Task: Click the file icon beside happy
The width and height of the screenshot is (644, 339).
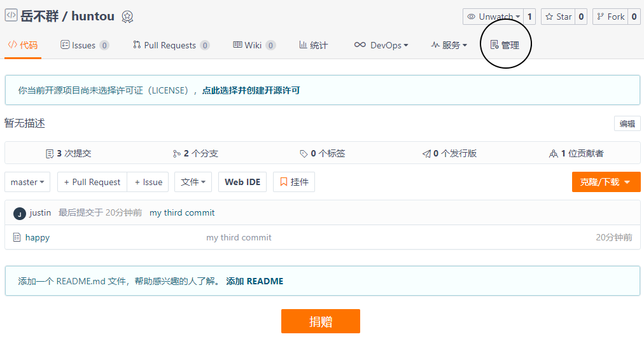Action: 17,237
